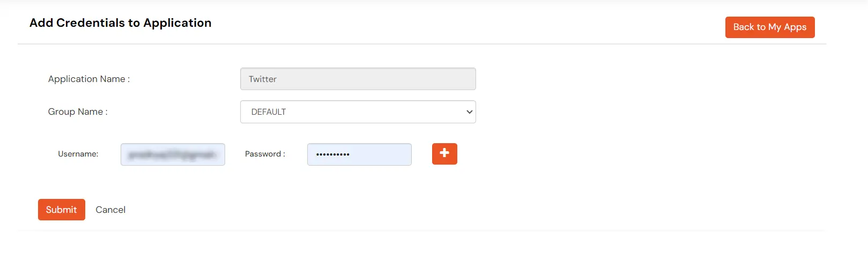Cancel adding credentials

click(x=110, y=210)
